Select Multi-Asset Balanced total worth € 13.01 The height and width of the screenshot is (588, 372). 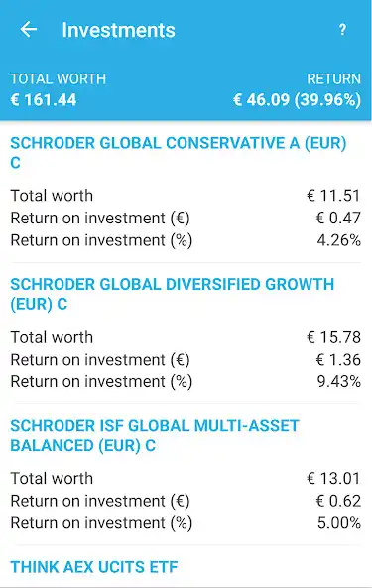point(186,478)
